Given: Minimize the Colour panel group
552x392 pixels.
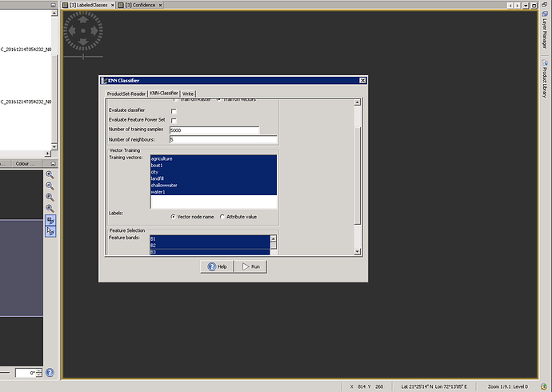Looking at the screenshot, I should pyautogui.click(x=53, y=164).
